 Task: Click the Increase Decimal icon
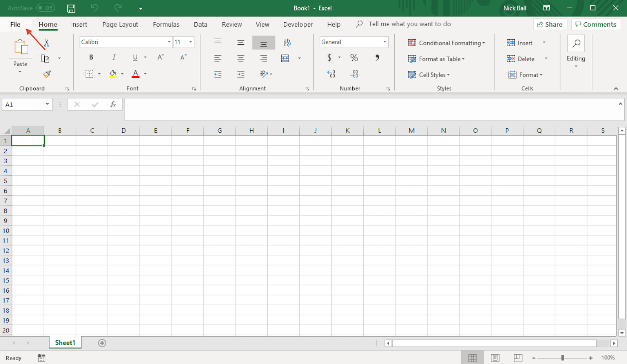(331, 74)
